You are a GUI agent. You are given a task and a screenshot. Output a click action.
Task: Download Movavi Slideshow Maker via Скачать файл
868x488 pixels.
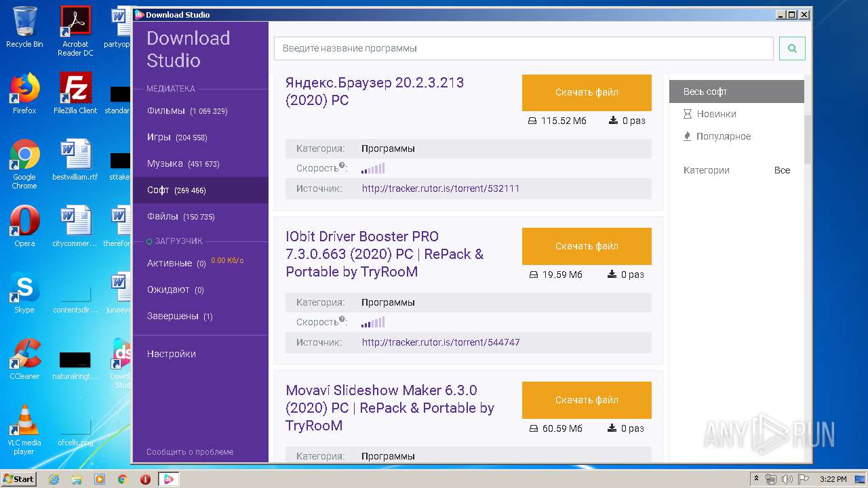[x=587, y=400]
